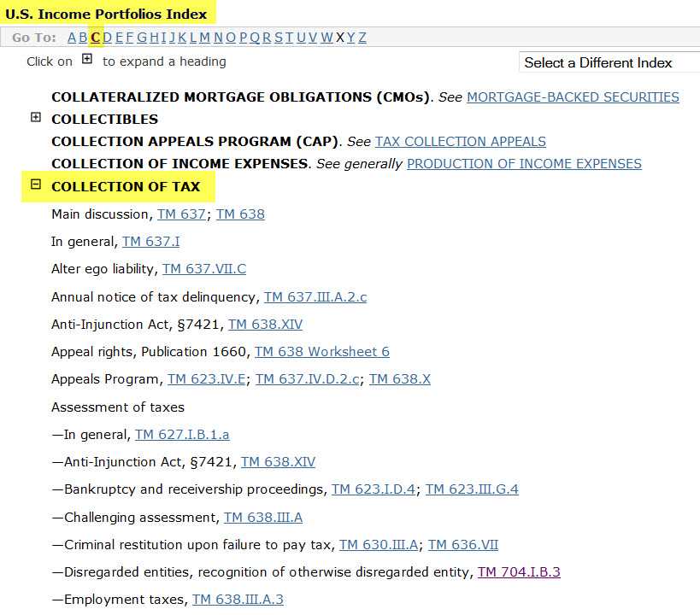The height and width of the screenshot is (615, 700).
Task: Open TM 637.VII.C alter ego link
Action: coord(204,269)
